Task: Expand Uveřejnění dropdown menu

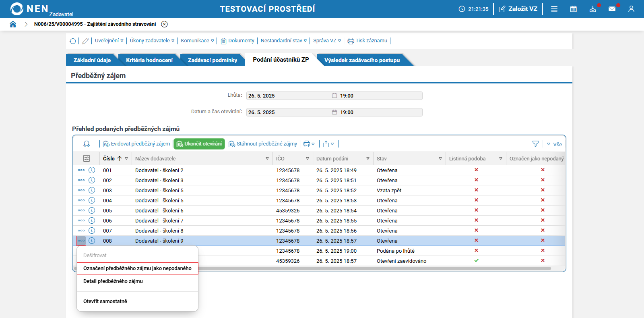Action: [109, 41]
